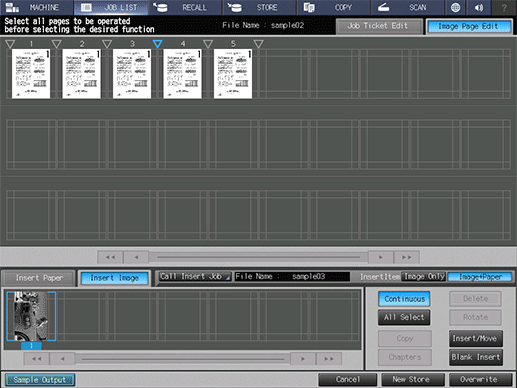Choose the Image Only insert item option
The height and width of the screenshot is (388, 517).
(423, 277)
